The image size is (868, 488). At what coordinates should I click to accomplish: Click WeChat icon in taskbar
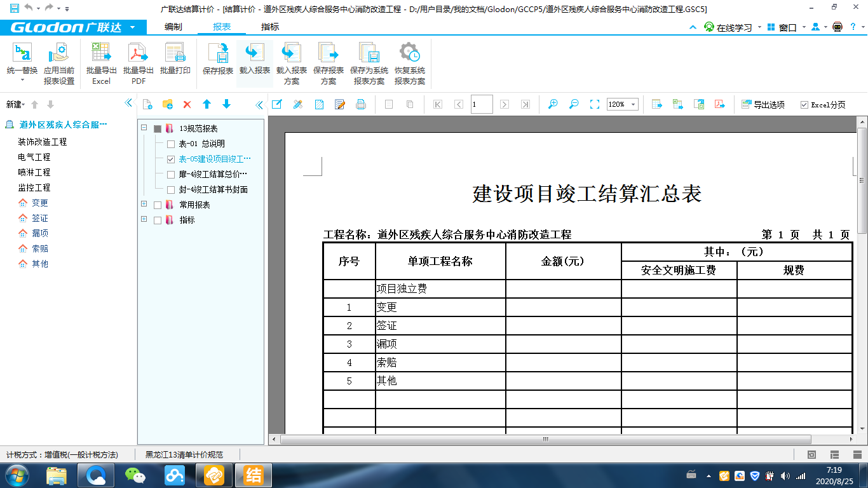134,475
